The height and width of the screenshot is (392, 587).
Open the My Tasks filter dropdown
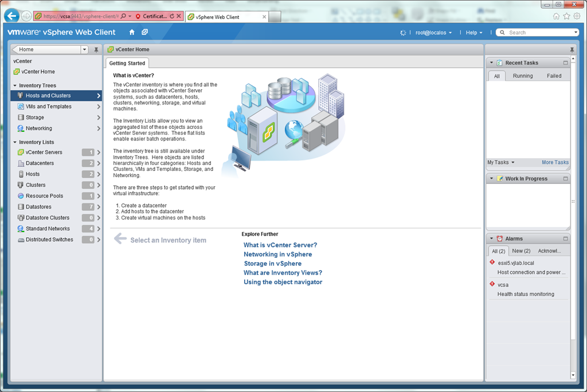tap(501, 162)
